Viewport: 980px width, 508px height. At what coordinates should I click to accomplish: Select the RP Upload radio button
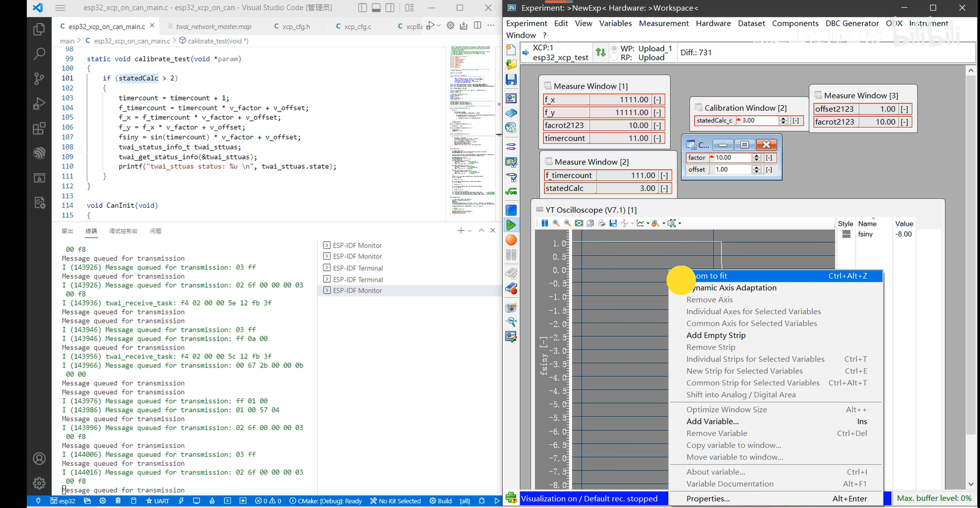point(614,57)
